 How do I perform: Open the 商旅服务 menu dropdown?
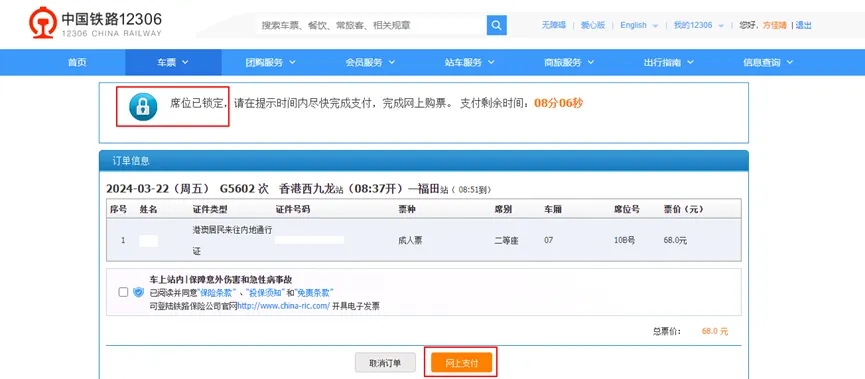[x=569, y=62]
